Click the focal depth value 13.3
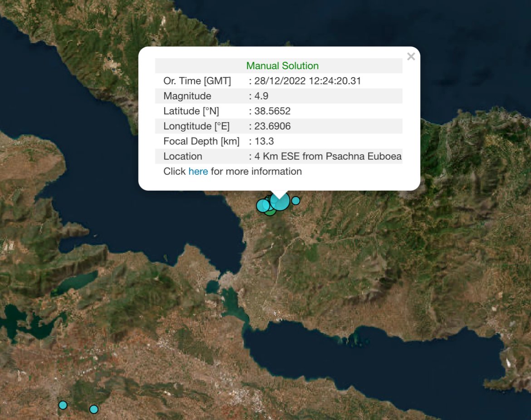Image resolution: width=531 pixels, height=420 pixels. click(264, 141)
